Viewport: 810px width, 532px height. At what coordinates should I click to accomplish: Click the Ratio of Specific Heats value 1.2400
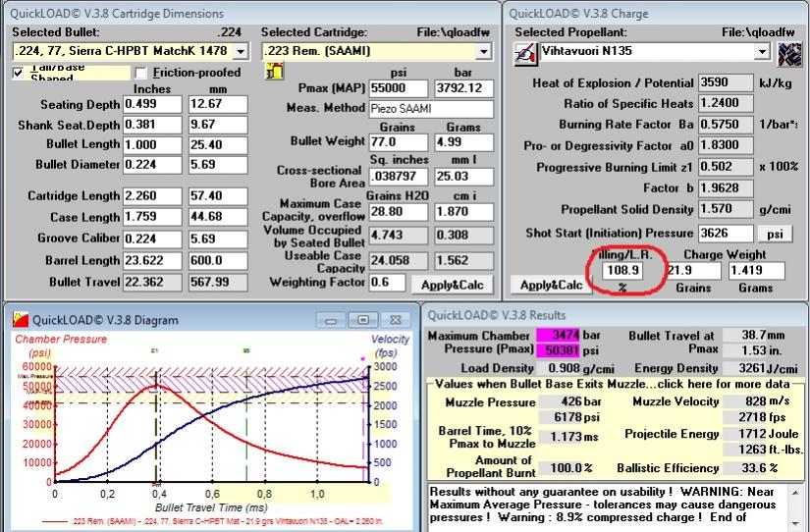[726, 103]
